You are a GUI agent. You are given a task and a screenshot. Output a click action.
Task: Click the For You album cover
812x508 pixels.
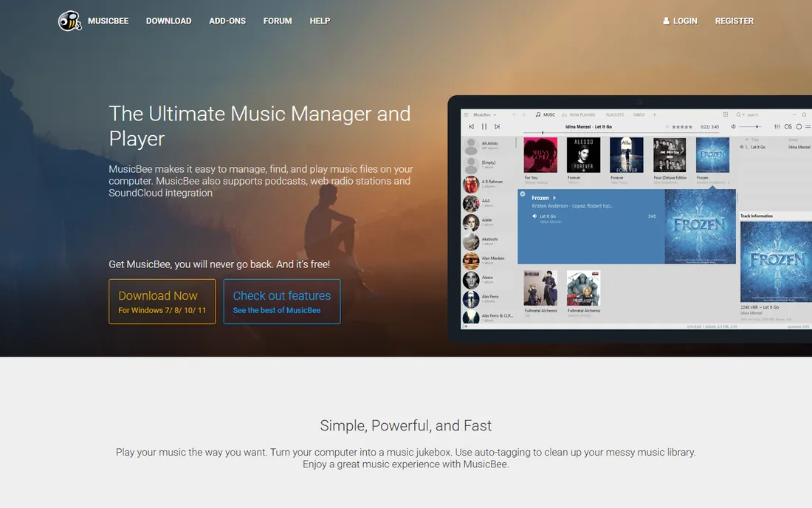540,155
